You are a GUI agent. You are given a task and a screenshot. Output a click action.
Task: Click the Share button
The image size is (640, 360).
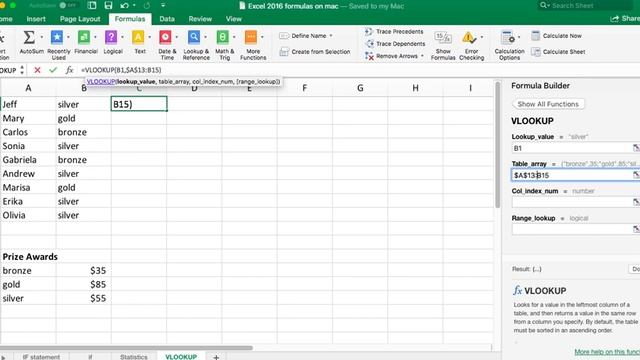(625, 19)
